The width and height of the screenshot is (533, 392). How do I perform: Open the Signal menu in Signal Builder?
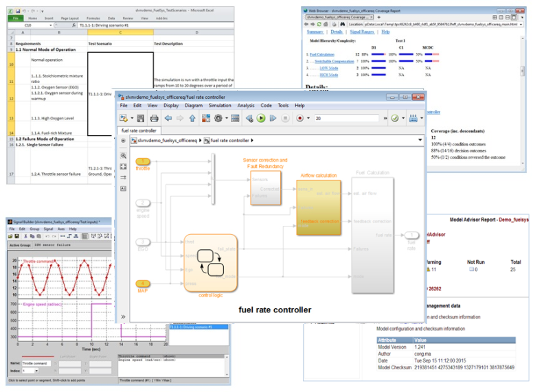coord(48,229)
